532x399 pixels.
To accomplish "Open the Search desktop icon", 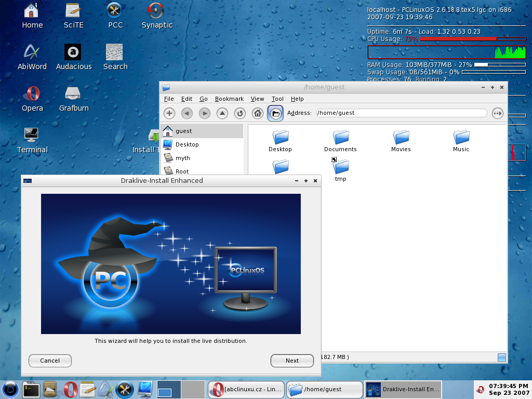I will pos(115,57).
